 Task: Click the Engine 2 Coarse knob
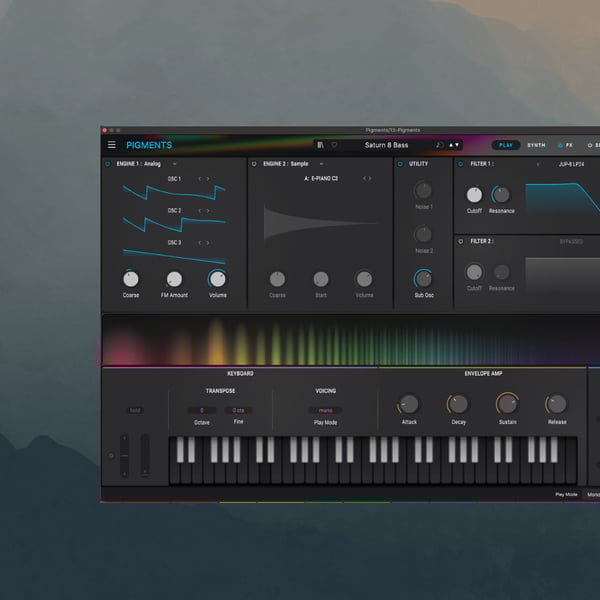(x=277, y=279)
